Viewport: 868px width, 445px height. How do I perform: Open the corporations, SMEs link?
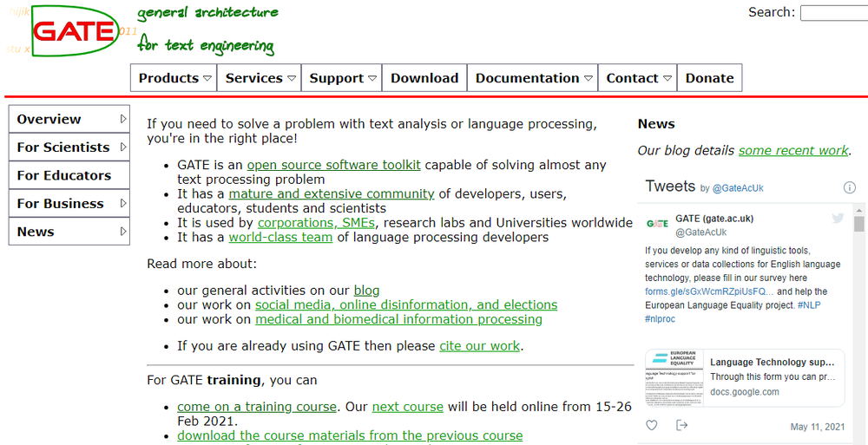click(x=316, y=223)
